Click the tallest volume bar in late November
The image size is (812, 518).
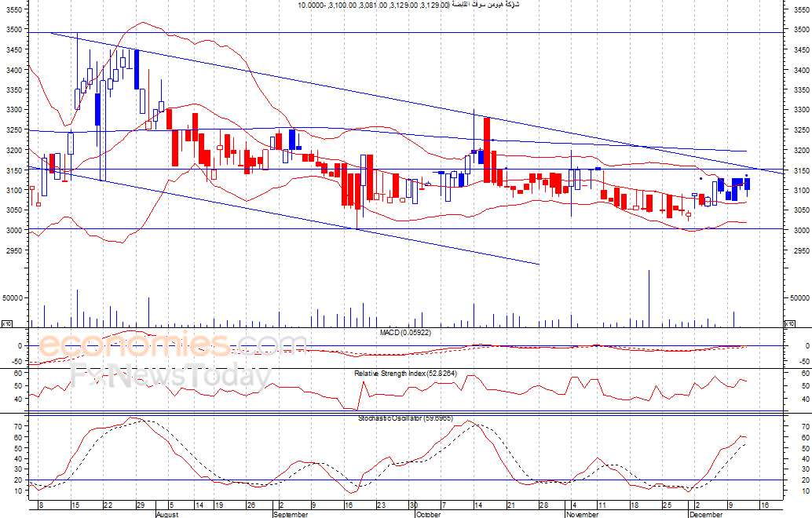tap(649, 298)
